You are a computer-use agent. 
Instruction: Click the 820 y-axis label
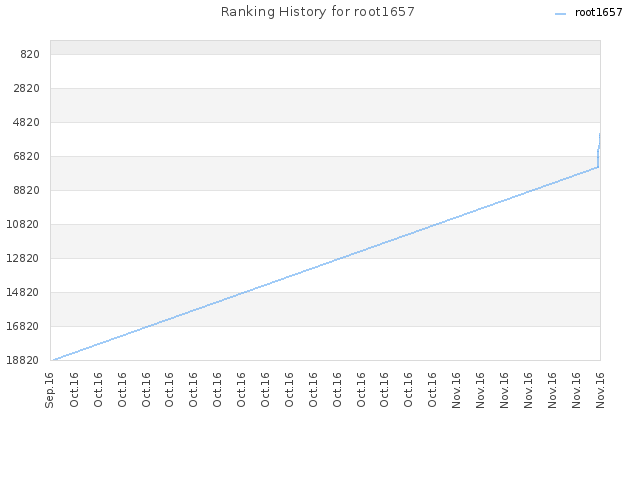(x=30, y=54)
